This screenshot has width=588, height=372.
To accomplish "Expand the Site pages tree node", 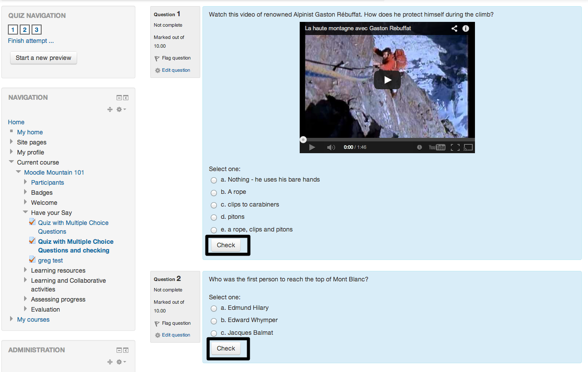I will [x=11, y=142].
